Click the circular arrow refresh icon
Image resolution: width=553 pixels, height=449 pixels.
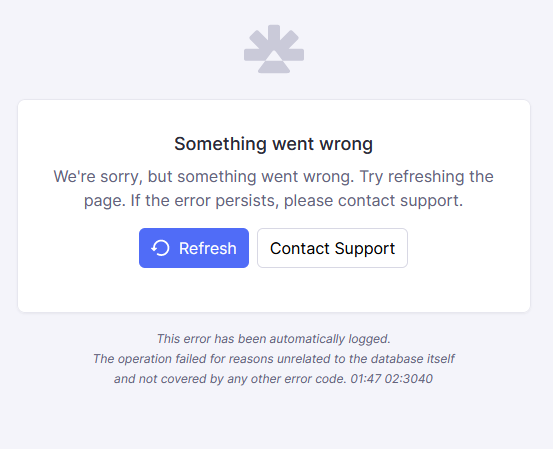click(160, 248)
